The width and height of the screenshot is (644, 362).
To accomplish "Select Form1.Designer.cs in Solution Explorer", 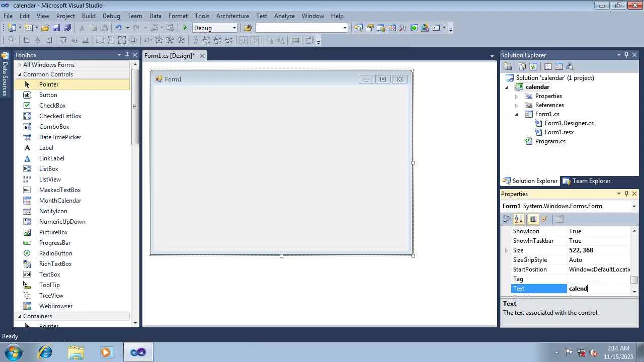I will [x=569, y=123].
